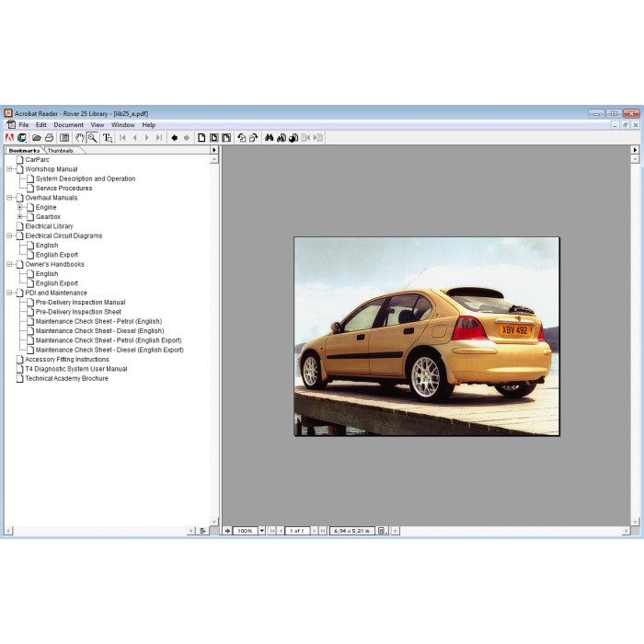Collapse the Overhaul Manuals bookmark
The height and width of the screenshot is (644, 644).
click(x=9, y=198)
